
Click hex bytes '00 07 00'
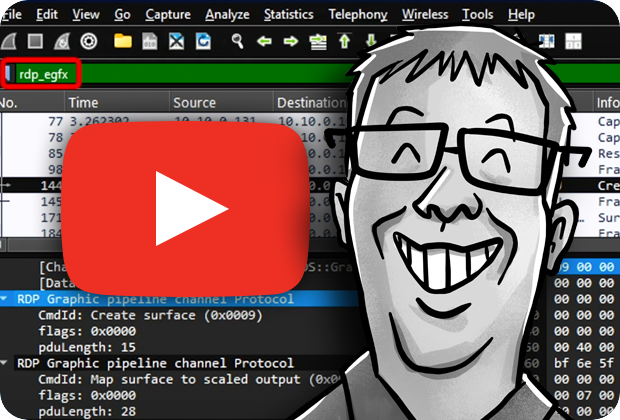[584, 395]
